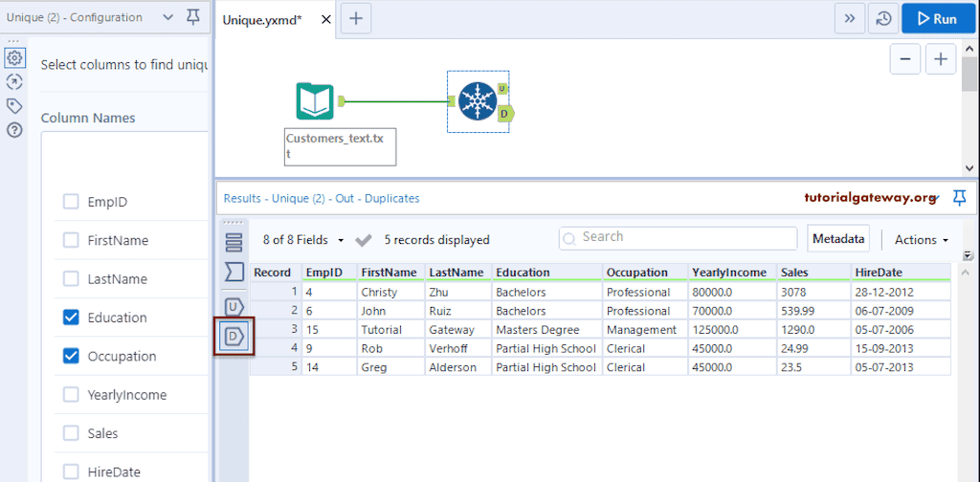Select cell '125000.0' in YearlyIncome
Image resolution: width=980 pixels, height=482 pixels.
[x=732, y=330]
